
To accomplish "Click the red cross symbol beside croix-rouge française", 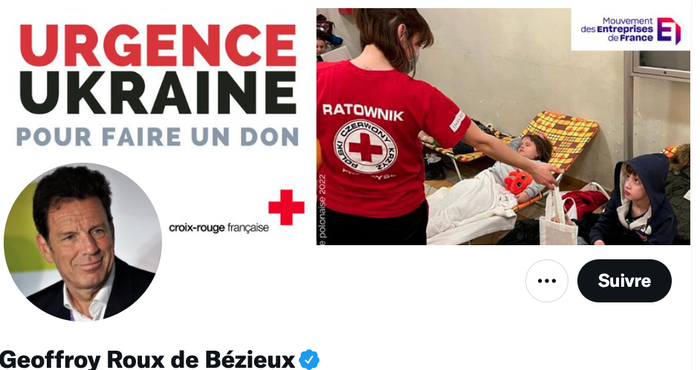I will click(x=286, y=208).
